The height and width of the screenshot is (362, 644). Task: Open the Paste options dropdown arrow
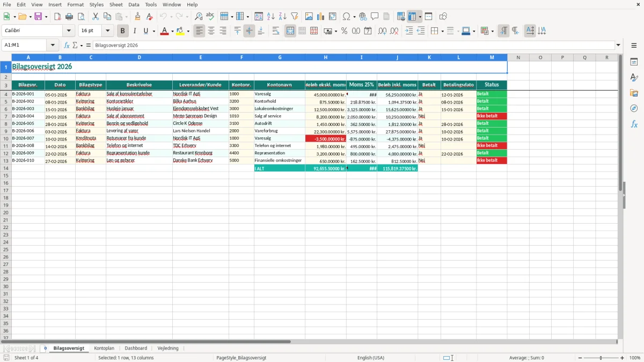tap(127, 17)
